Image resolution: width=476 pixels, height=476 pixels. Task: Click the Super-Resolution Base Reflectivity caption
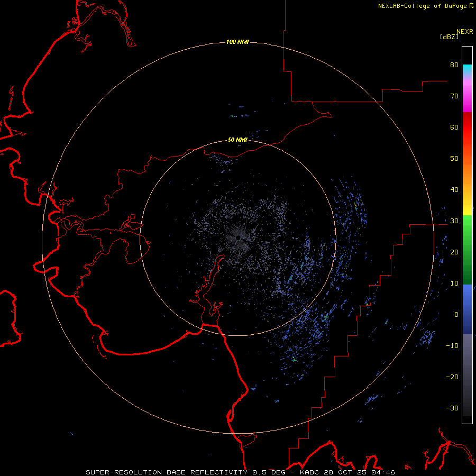tap(241, 472)
